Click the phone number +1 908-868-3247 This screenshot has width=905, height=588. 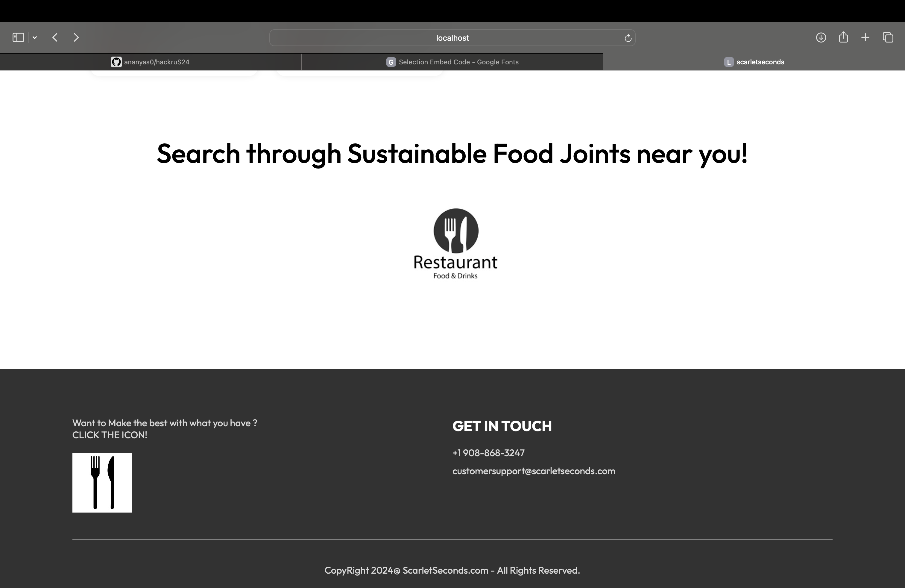[x=488, y=453]
